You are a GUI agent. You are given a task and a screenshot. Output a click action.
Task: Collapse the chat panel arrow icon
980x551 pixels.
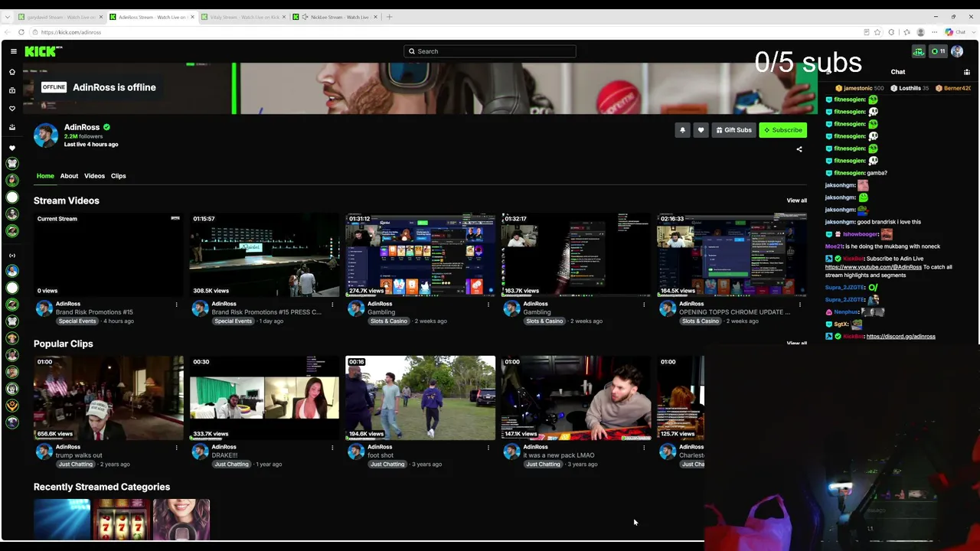point(828,72)
